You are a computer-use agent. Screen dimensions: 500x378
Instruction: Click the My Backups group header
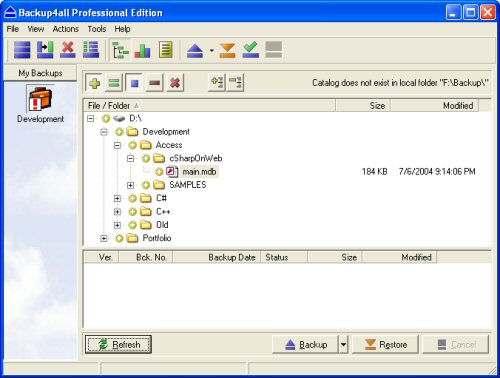[x=40, y=73]
